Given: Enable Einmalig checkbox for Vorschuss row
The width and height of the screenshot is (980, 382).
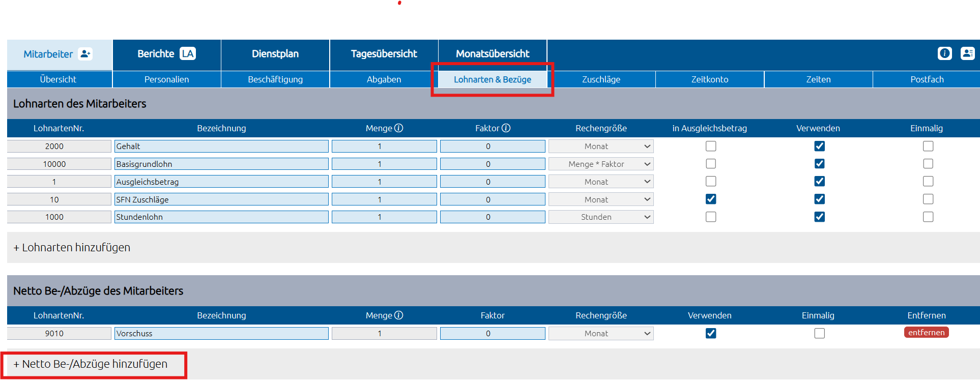Looking at the screenshot, I should click(819, 334).
